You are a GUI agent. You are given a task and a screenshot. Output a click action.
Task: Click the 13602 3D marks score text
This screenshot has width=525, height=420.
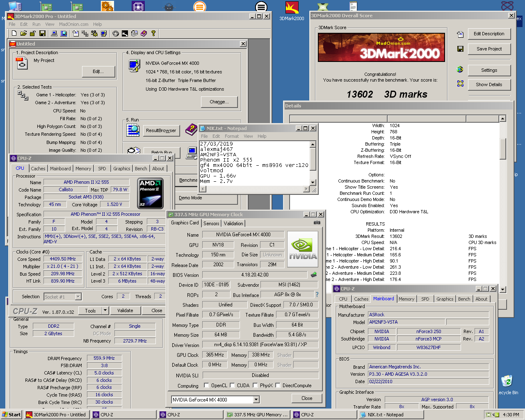[387, 94]
